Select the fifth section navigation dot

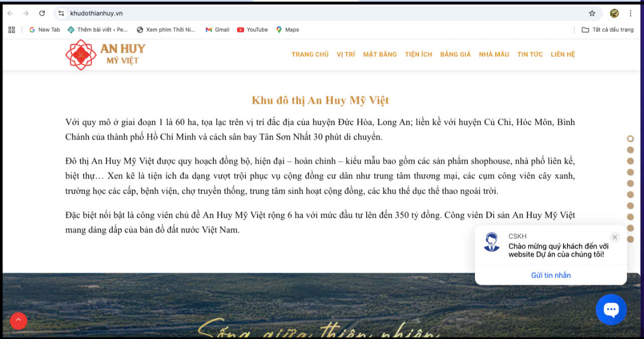tap(630, 183)
